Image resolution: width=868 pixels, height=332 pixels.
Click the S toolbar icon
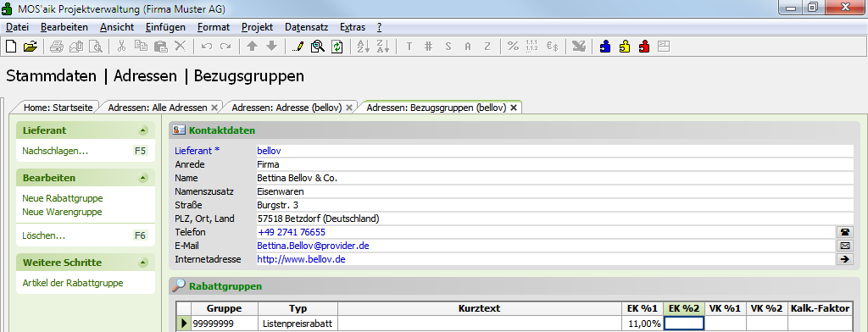click(448, 47)
